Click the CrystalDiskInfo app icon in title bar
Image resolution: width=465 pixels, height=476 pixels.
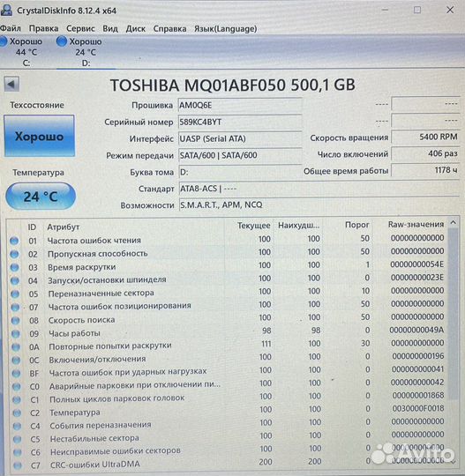6,11
